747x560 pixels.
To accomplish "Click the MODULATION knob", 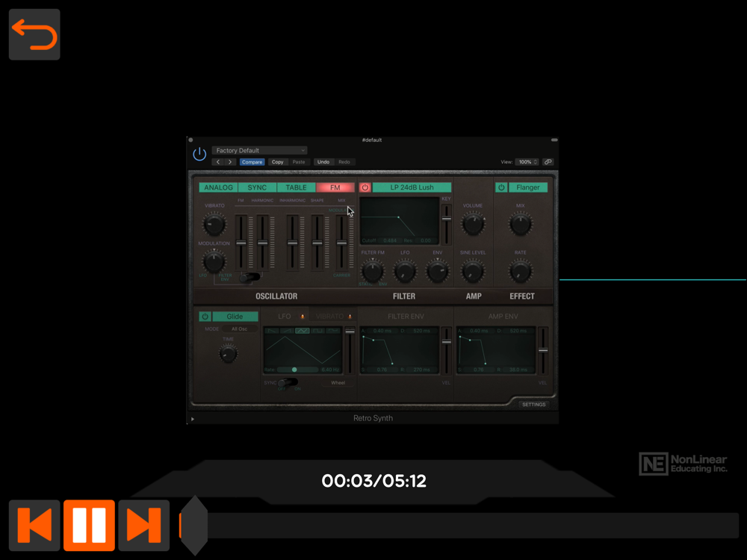I will pos(214,261).
